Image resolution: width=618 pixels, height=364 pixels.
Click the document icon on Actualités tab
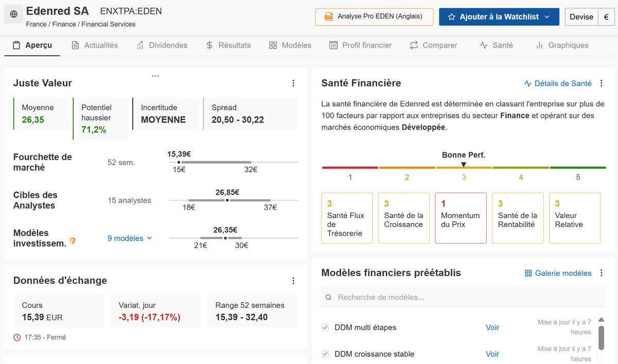click(75, 45)
